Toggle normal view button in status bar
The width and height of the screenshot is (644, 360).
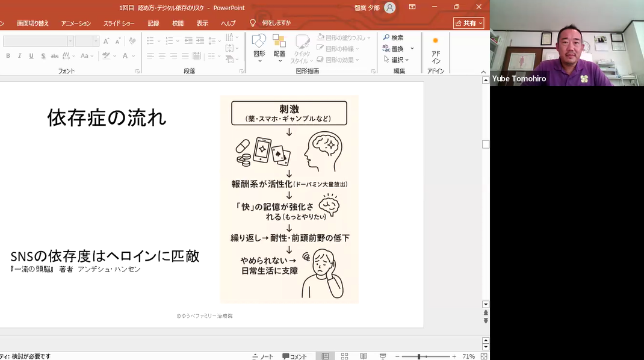[325, 356]
